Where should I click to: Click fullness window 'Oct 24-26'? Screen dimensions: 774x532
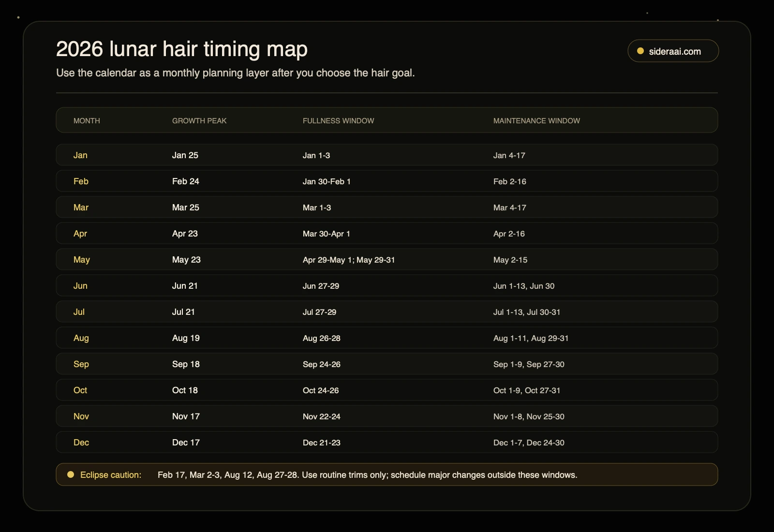click(x=321, y=390)
